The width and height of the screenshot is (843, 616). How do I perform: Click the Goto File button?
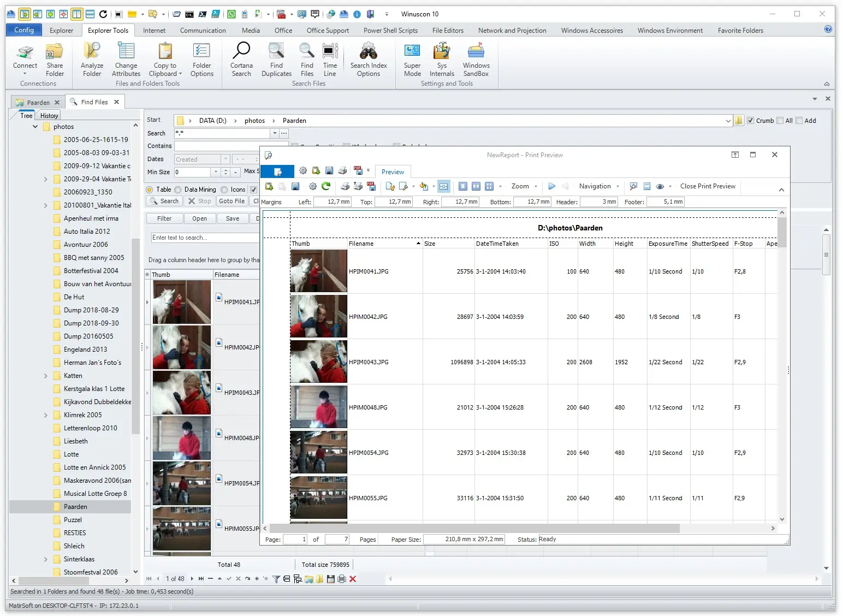pyautogui.click(x=231, y=201)
